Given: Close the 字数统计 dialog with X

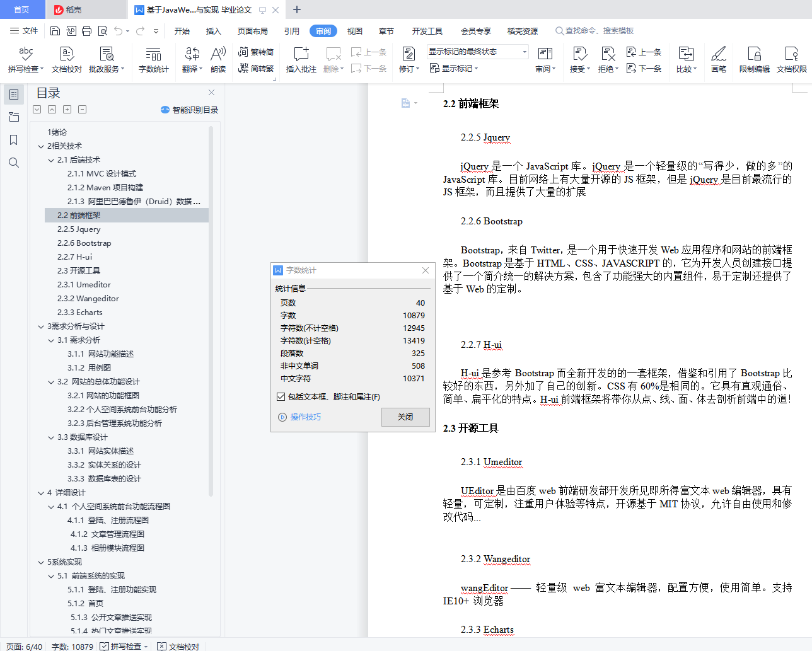Looking at the screenshot, I should (x=426, y=270).
